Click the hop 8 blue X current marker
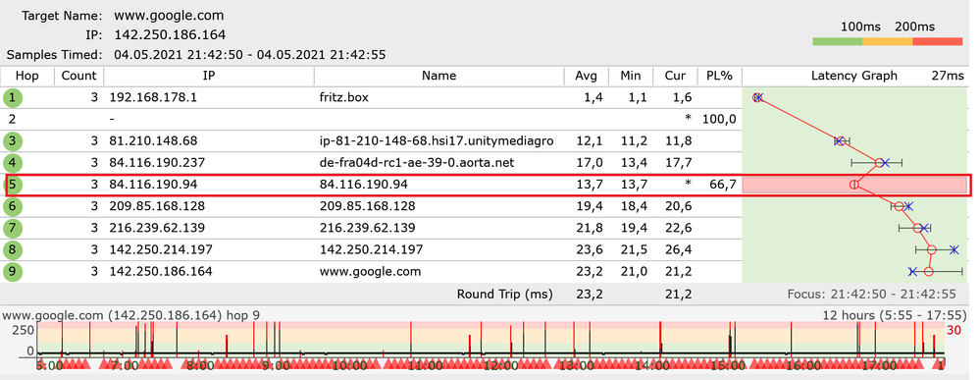 pos(954,249)
